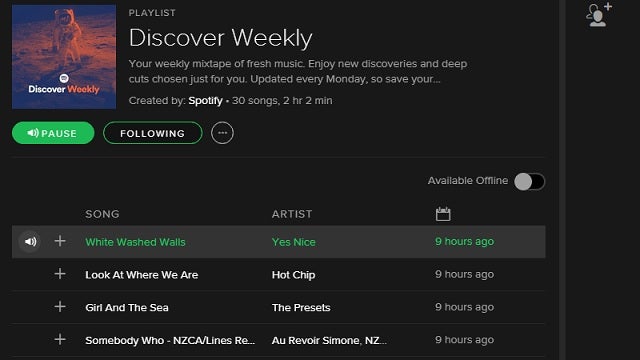
Task: Pause the Discover Weekly playlist
Action: [x=53, y=133]
